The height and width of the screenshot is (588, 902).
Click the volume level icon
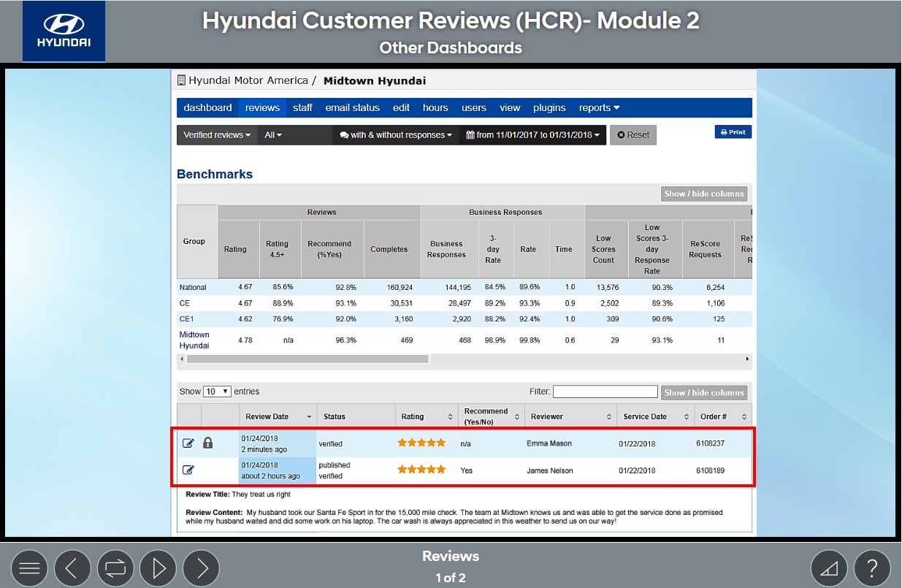829,568
